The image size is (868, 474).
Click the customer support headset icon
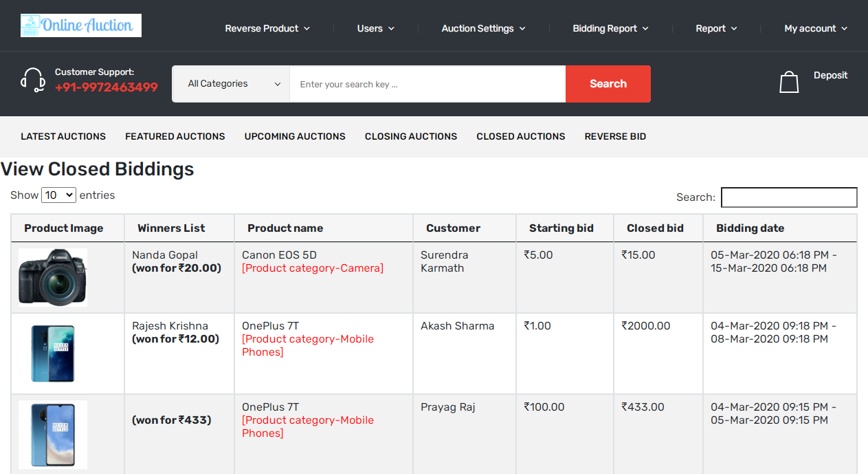coord(33,80)
